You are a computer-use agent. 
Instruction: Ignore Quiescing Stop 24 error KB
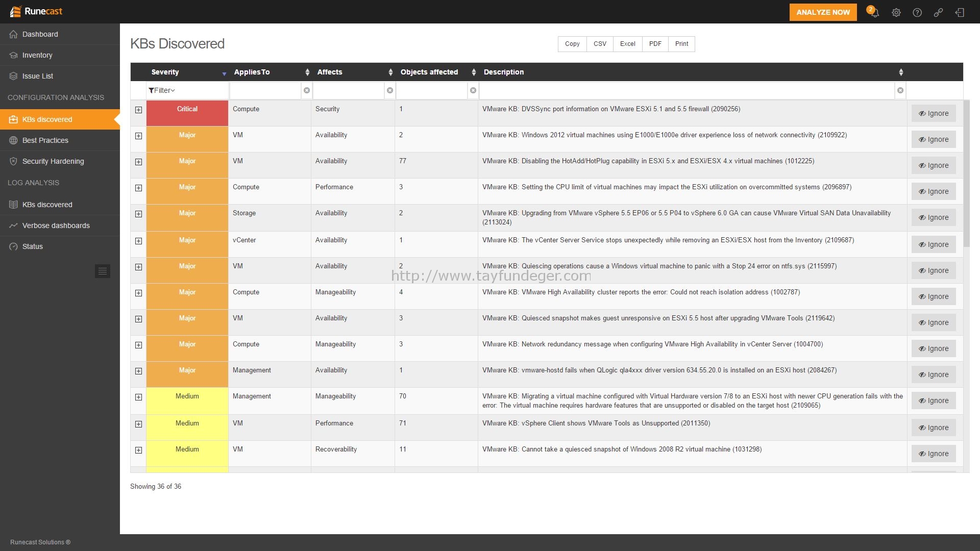point(934,270)
